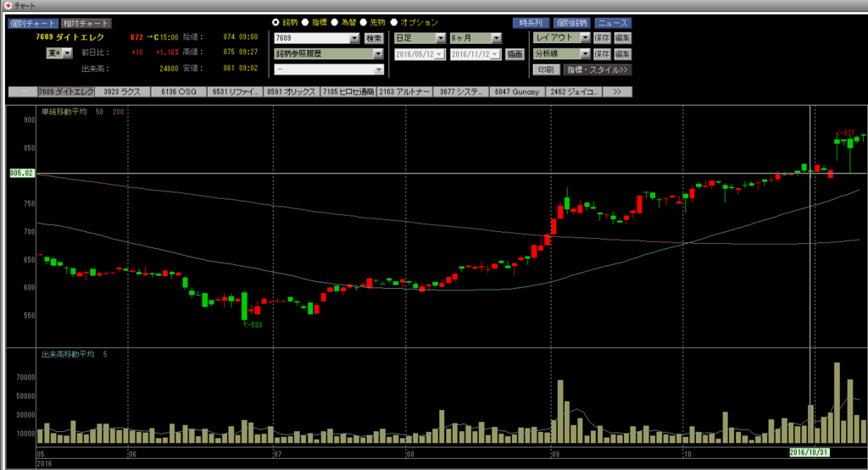Select the 7185 ヒロセ通商 stock tab

click(x=348, y=91)
